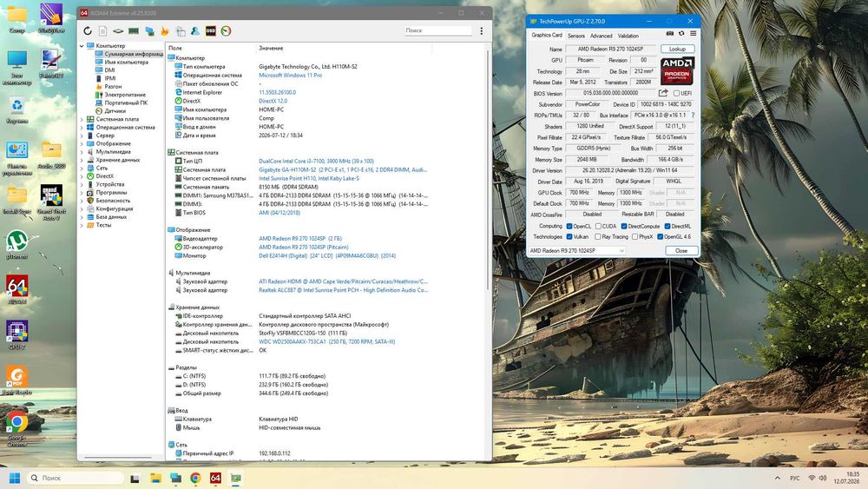
Task: Expand the Отображение tree node
Action: (x=82, y=143)
